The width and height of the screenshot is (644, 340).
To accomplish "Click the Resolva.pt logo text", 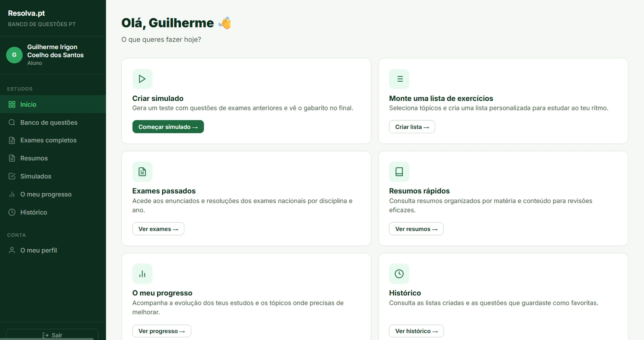I will (27, 13).
